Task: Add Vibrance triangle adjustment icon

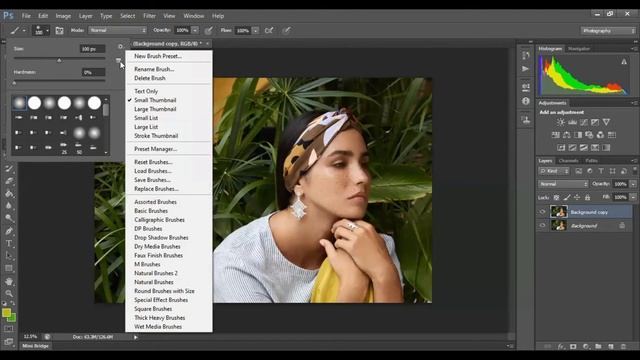Action: [x=607, y=122]
